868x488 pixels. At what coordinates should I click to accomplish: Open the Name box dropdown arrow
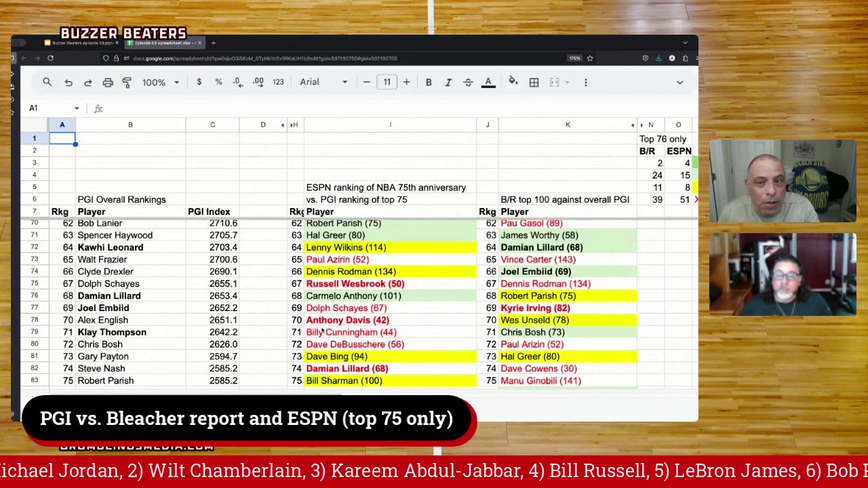(x=77, y=108)
